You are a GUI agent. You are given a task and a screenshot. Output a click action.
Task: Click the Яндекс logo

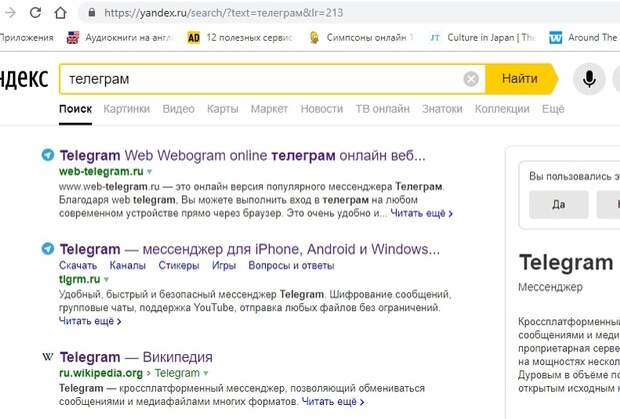point(24,79)
